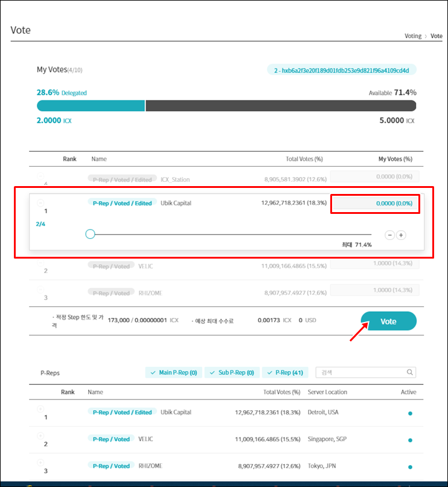This screenshot has width=448, height=487.
Task: Click the search magnifier icon
Action: point(410,372)
